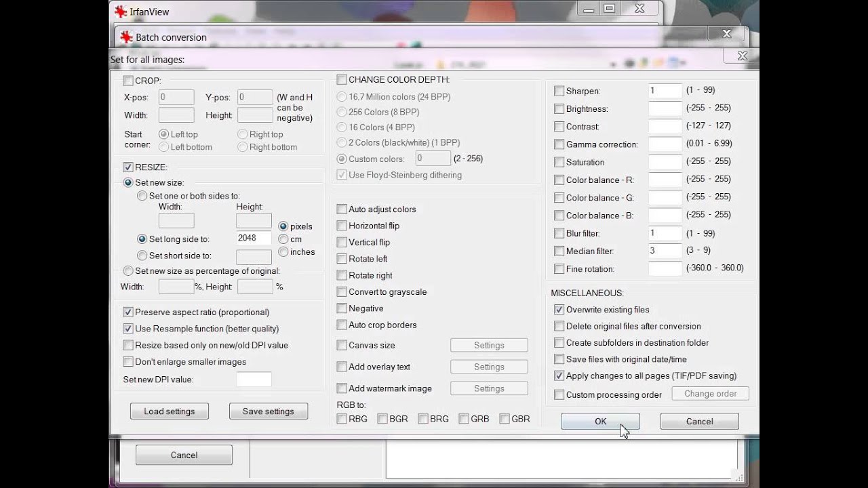Maximize the IrfanView window

[609, 9]
